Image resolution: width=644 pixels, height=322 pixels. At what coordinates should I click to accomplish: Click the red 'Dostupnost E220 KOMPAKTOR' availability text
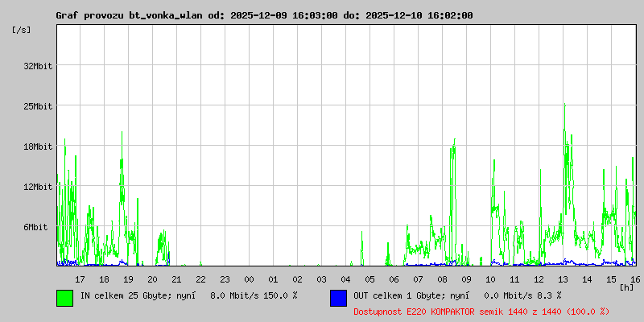481,312
